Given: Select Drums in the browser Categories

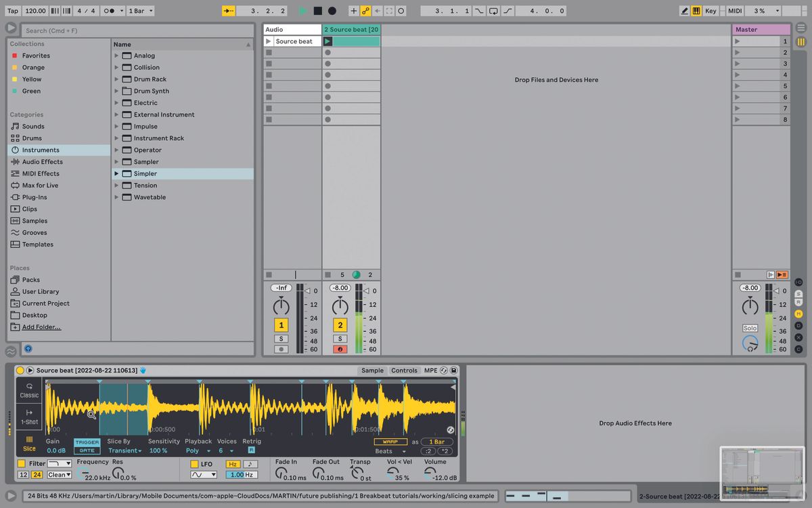Looking at the screenshot, I should coord(32,137).
